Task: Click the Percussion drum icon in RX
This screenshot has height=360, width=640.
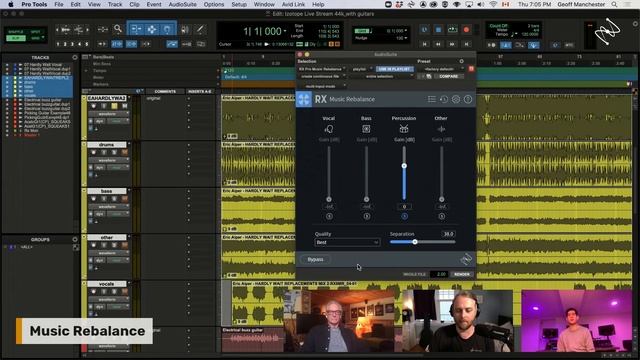Action: click(404, 129)
